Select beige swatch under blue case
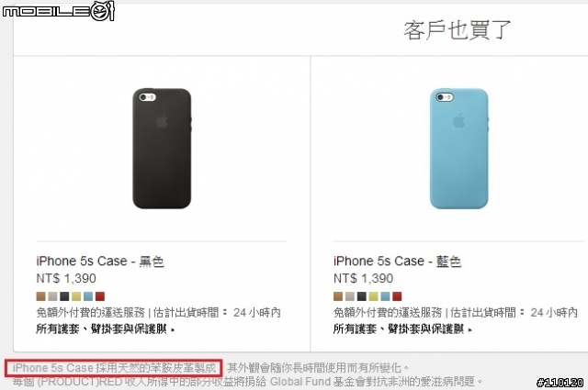The image size is (588, 390). (349, 296)
